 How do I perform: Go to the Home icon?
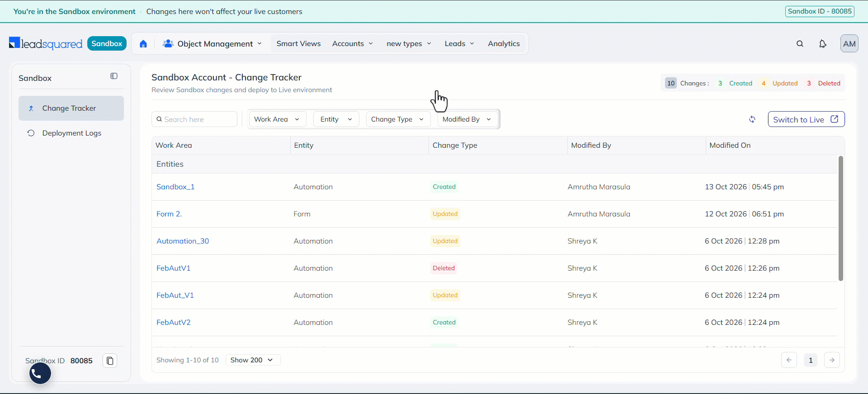click(143, 44)
